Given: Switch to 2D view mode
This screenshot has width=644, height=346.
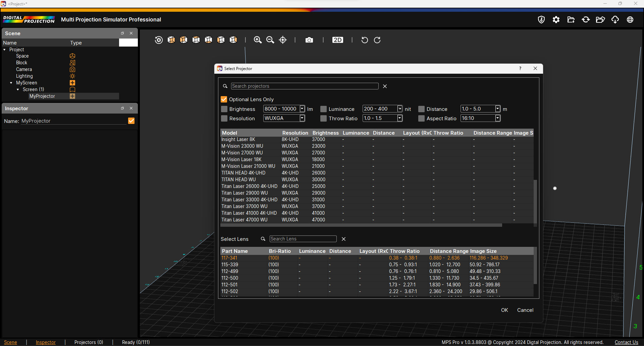Looking at the screenshot, I should click(337, 40).
